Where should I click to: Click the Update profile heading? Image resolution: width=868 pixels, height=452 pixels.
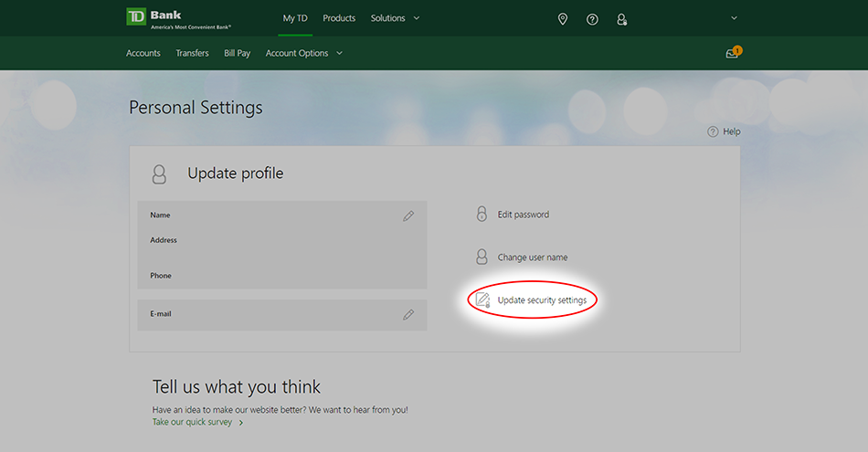tap(235, 173)
